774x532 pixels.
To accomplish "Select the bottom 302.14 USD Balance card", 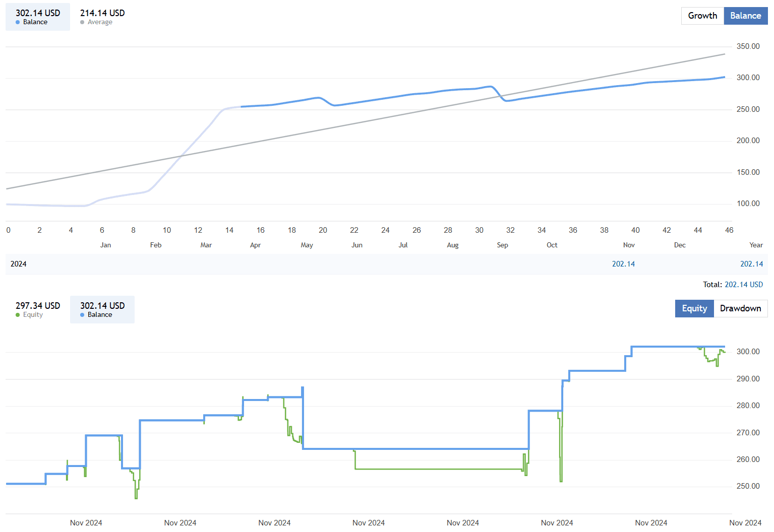I will coord(102,309).
